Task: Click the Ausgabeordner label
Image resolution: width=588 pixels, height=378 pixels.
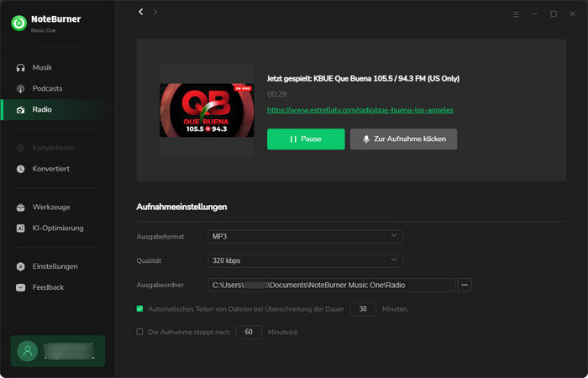Action: (x=160, y=285)
